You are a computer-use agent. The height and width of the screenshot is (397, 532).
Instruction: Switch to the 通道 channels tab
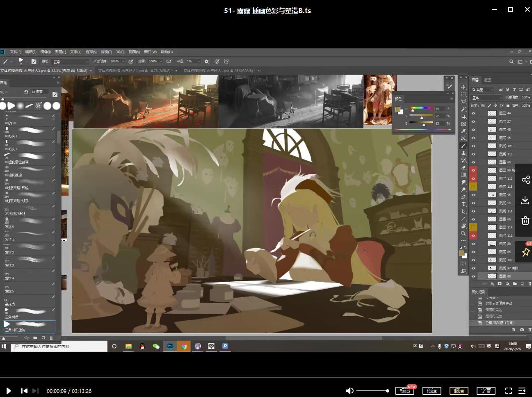pyautogui.click(x=488, y=80)
